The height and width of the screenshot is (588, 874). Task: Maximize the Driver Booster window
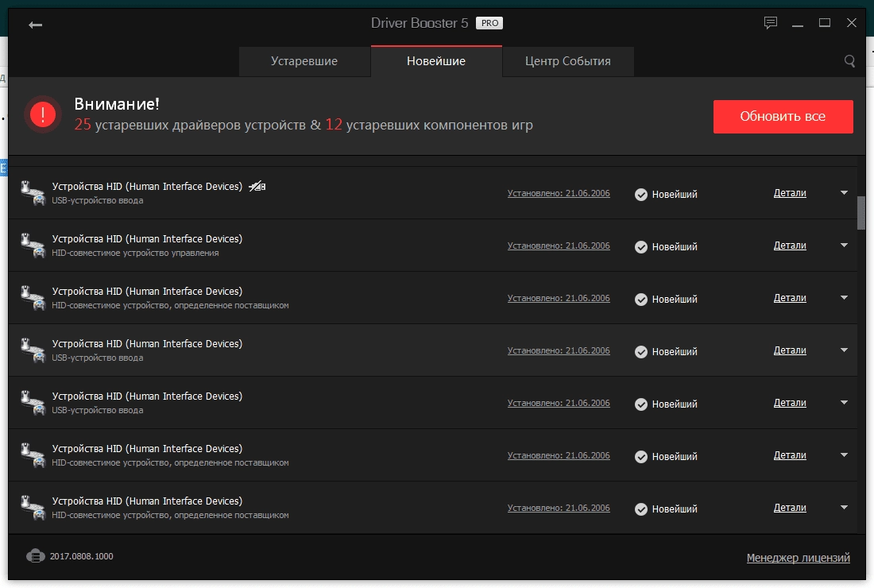coord(825,23)
